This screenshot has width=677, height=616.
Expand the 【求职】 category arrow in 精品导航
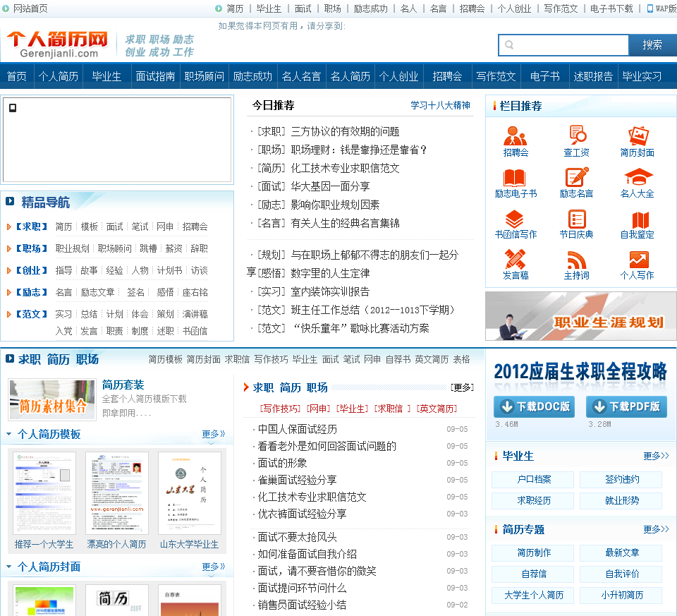tap(8, 227)
